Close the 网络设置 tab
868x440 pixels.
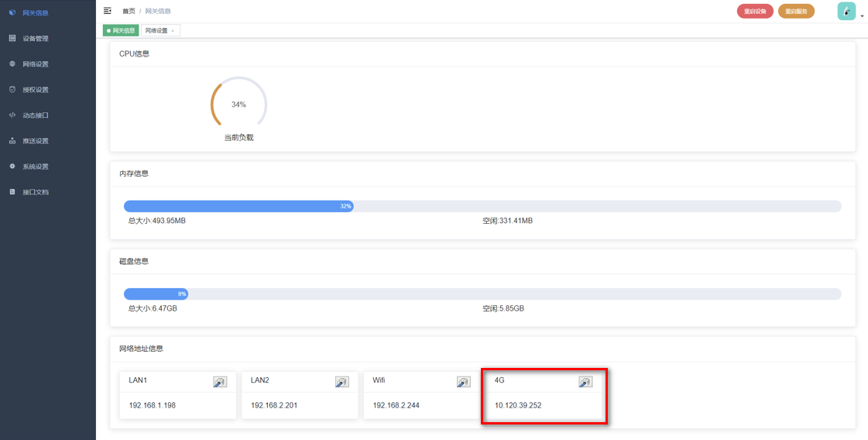(x=173, y=30)
